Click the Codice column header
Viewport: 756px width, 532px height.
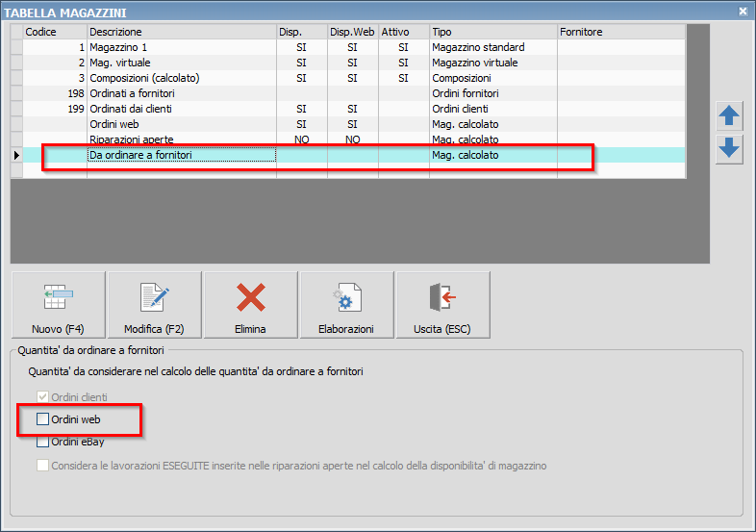coord(55,32)
